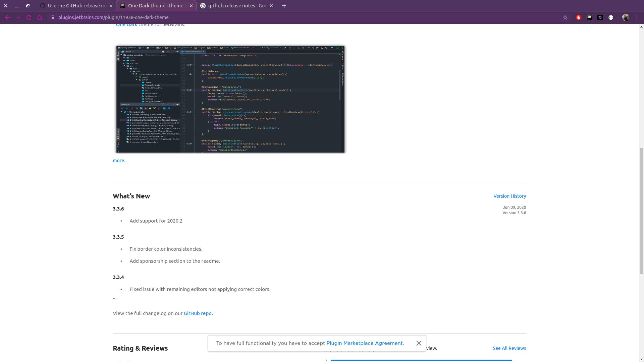Image resolution: width=644 pixels, height=362 pixels.
Task: Navigate back to the previous page
Action: pyautogui.click(x=7, y=17)
